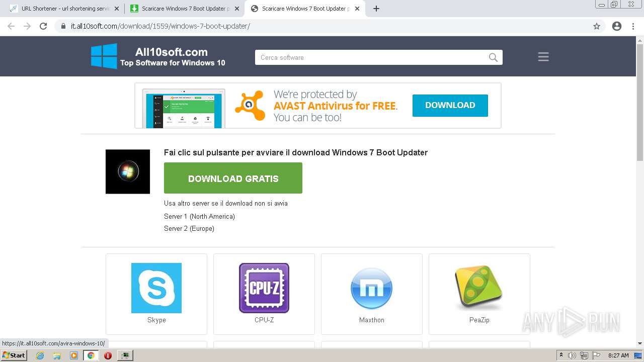Choose Server 2 (Europe) link

click(x=189, y=228)
